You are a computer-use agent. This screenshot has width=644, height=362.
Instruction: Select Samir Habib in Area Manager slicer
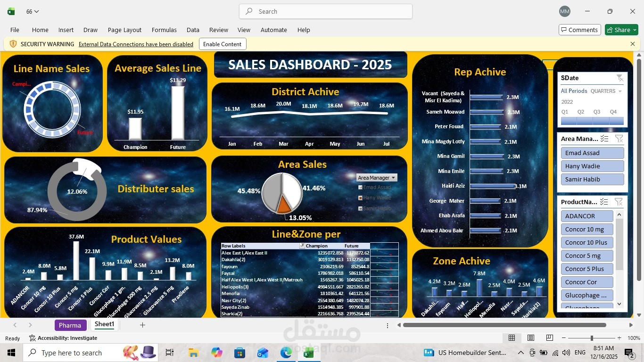[592, 179]
